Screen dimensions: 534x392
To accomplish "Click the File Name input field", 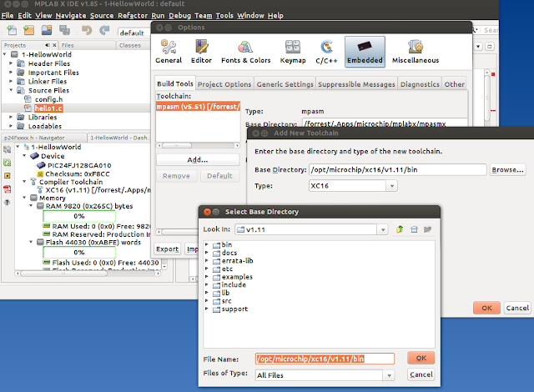I will pyautogui.click(x=325, y=359).
